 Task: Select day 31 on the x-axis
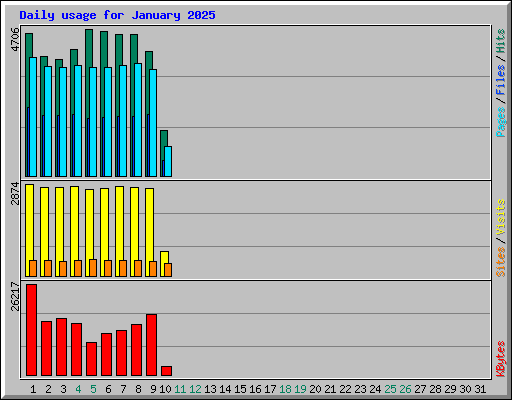click(480, 389)
